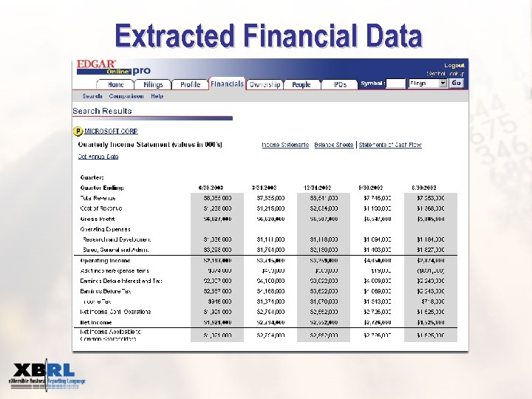
Task: Click the $7,355,000 Total Revenue value
Action: pos(270,198)
